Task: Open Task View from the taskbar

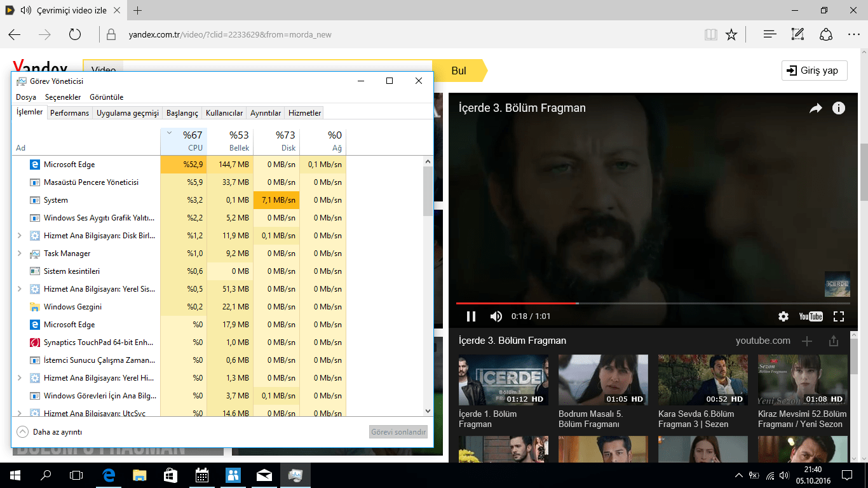Action: [x=76, y=475]
